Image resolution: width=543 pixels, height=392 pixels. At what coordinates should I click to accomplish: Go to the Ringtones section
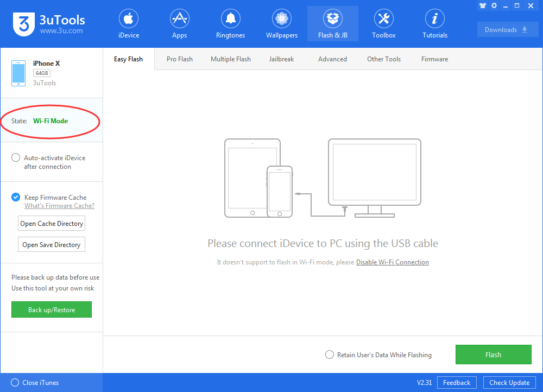(x=230, y=24)
